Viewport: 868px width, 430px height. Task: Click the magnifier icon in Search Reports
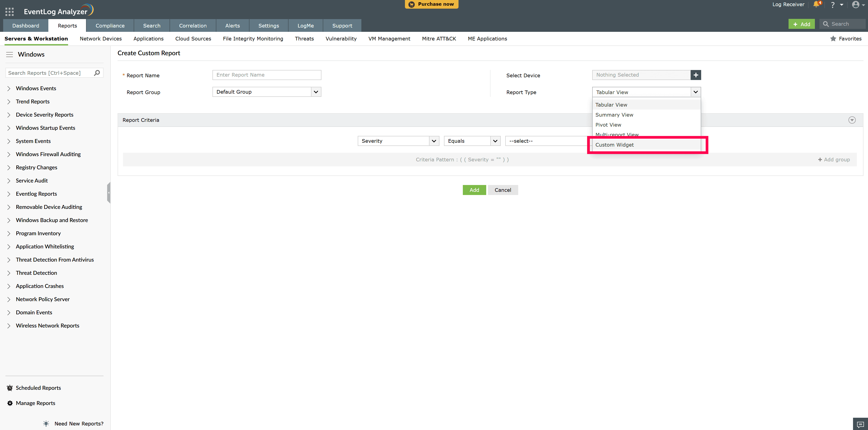tap(97, 73)
